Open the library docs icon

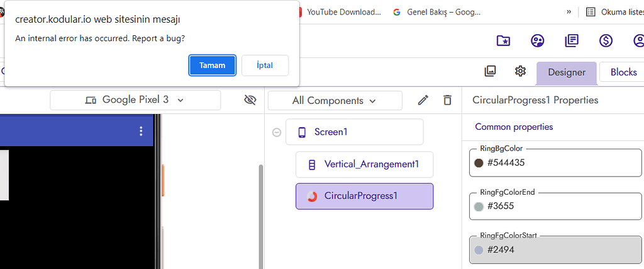coord(571,40)
